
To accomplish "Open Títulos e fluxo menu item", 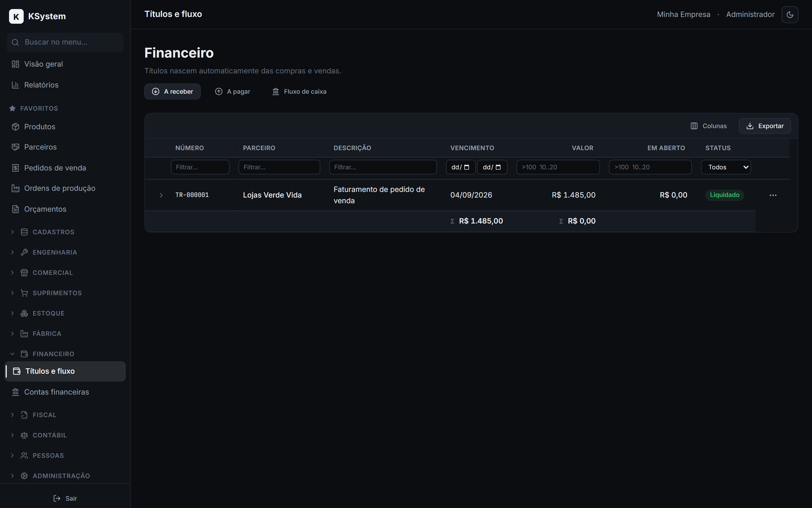I will (x=65, y=371).
